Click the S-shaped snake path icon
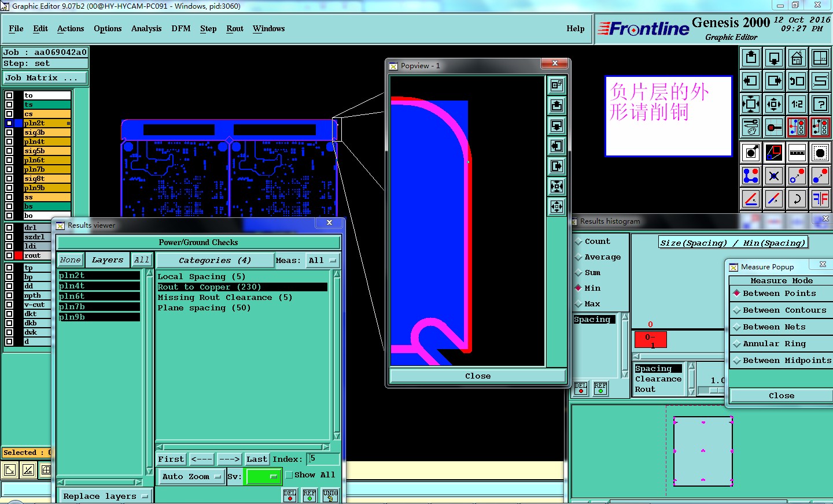 point(820,81)
